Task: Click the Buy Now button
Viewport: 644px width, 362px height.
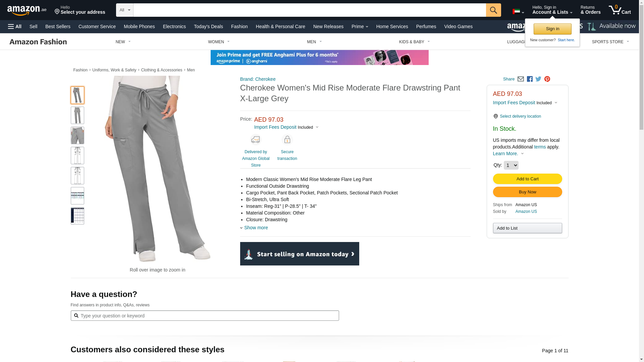Action: pyautogui.click(x=527, y=192)
